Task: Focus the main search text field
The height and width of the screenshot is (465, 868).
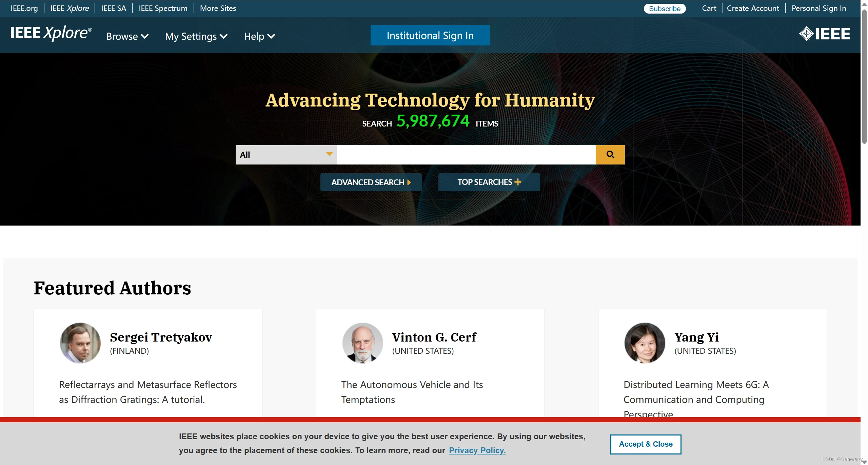Action: pyautogui.click(x=466, y=155)
